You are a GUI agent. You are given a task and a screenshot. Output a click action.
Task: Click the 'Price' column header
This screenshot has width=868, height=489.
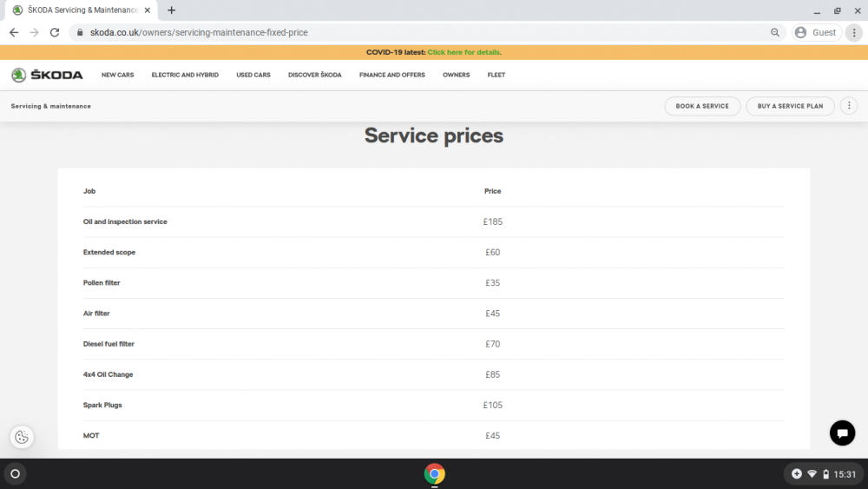point(493,191)
